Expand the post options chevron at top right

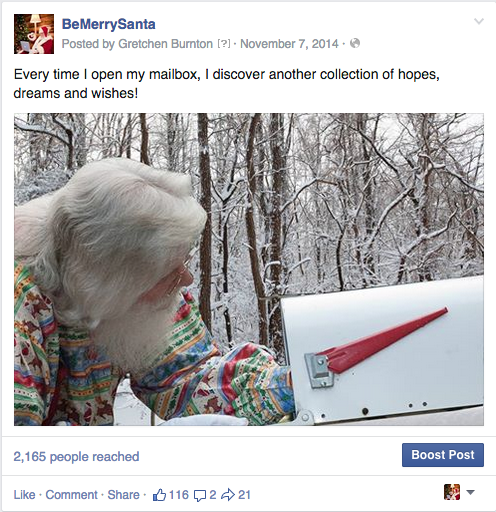click(479, 22)
